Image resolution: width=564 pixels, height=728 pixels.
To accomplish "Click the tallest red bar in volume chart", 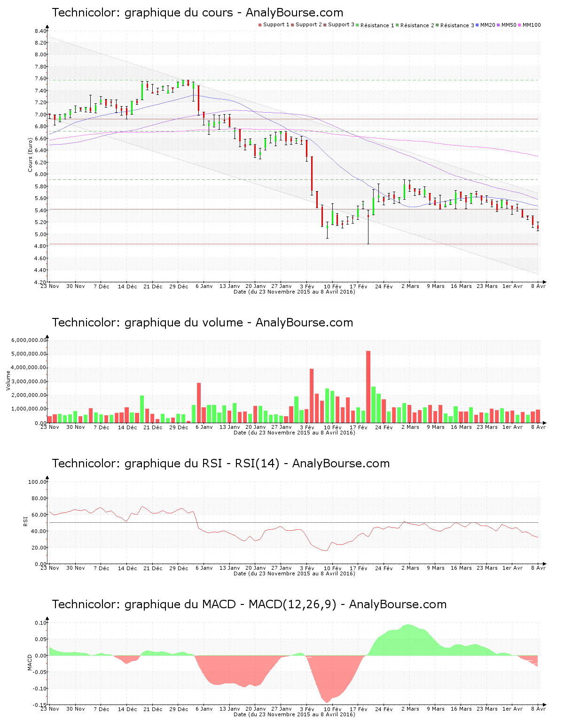I will (368, 387).
